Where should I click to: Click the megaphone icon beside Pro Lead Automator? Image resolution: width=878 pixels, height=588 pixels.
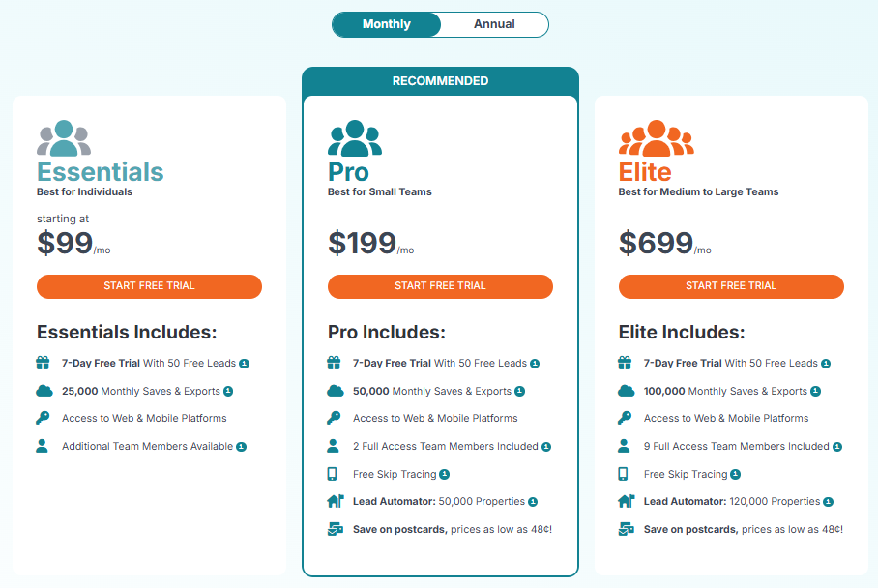coord(336,501)
